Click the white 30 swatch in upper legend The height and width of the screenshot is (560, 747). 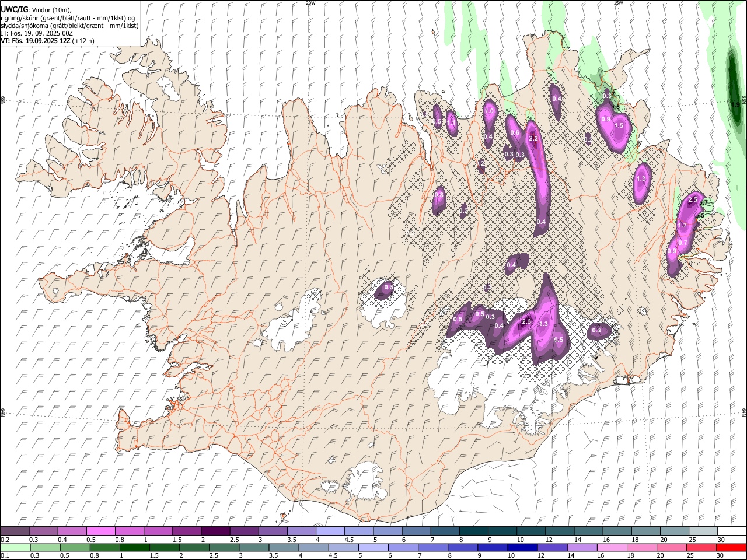(x=732, y=531)
